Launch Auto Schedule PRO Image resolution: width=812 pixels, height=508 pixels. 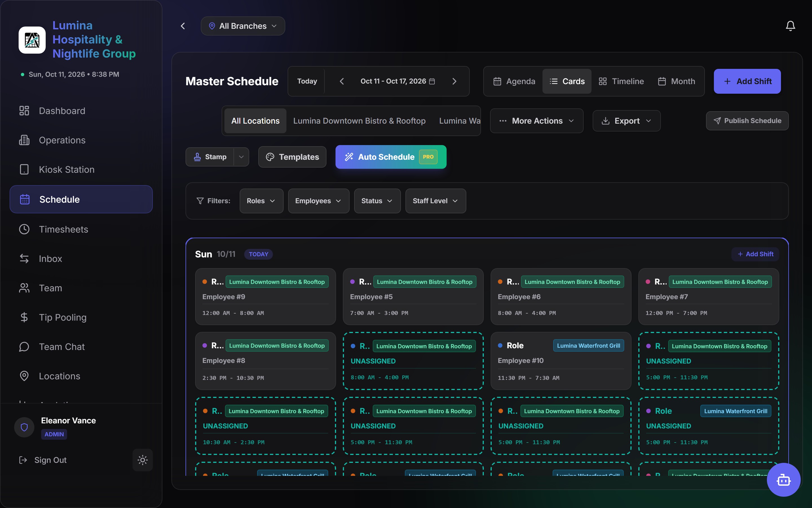391,157
